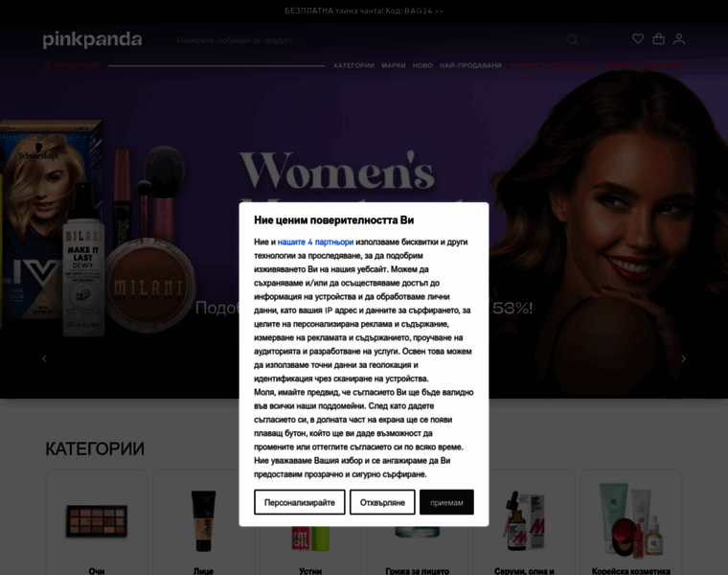Open the КАТЕГОРИИ menu
This screenshot has height=575, width=728.
click(353, 65)
